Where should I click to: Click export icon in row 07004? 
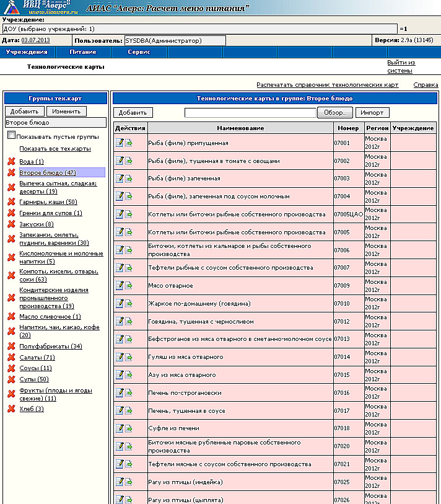coord(129,197)
